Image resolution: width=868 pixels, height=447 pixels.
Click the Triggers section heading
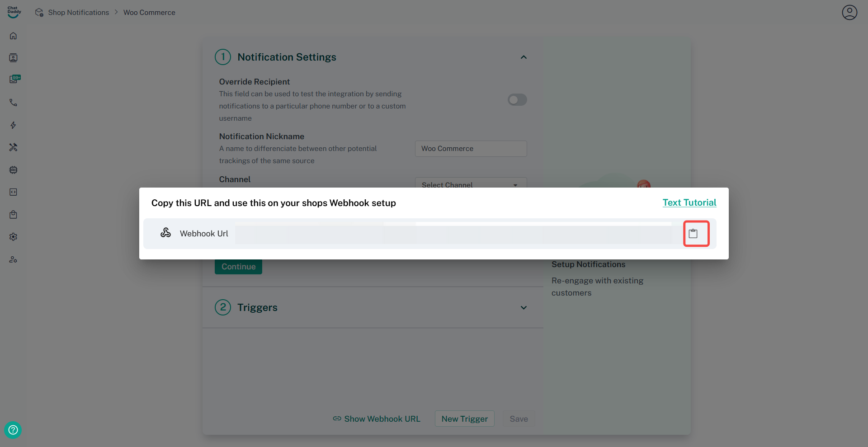258,308
